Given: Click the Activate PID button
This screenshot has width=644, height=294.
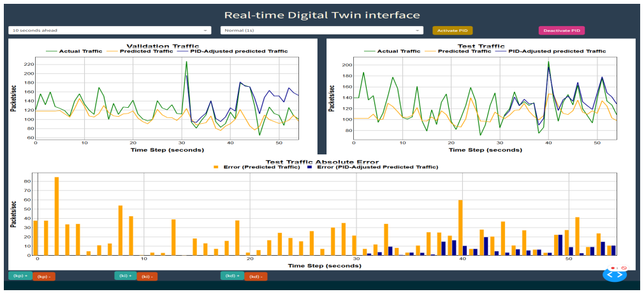Looking at the screenshot, I should pos(453,31).
